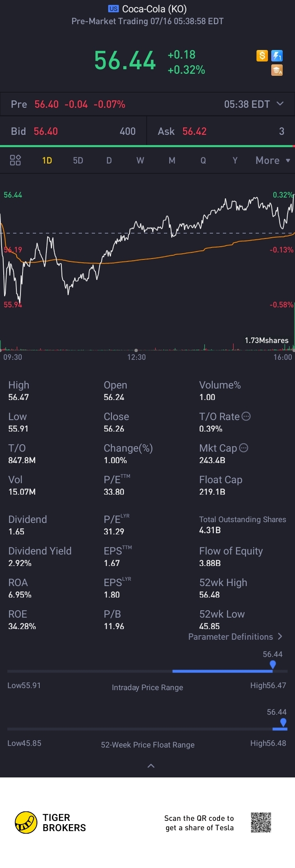
Task: Tap the info icon beside T/O Rate
Action: pyautogui.click(x=246, y=416)
